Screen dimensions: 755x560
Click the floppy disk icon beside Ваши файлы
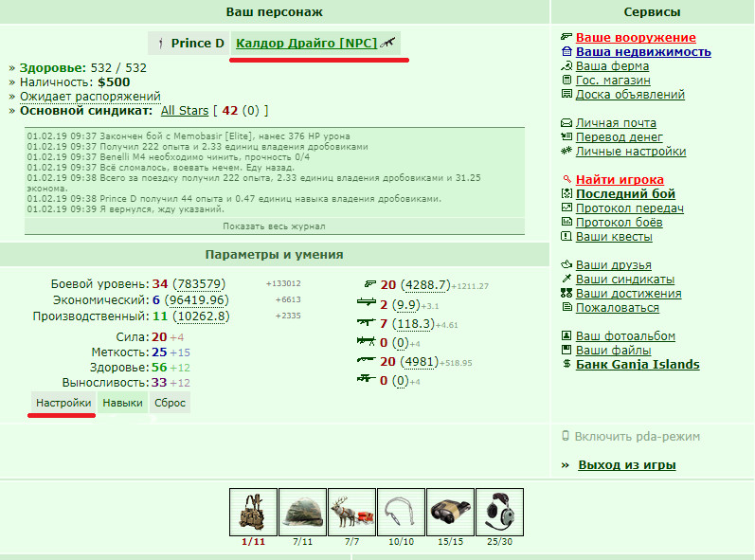click(566, 350)
